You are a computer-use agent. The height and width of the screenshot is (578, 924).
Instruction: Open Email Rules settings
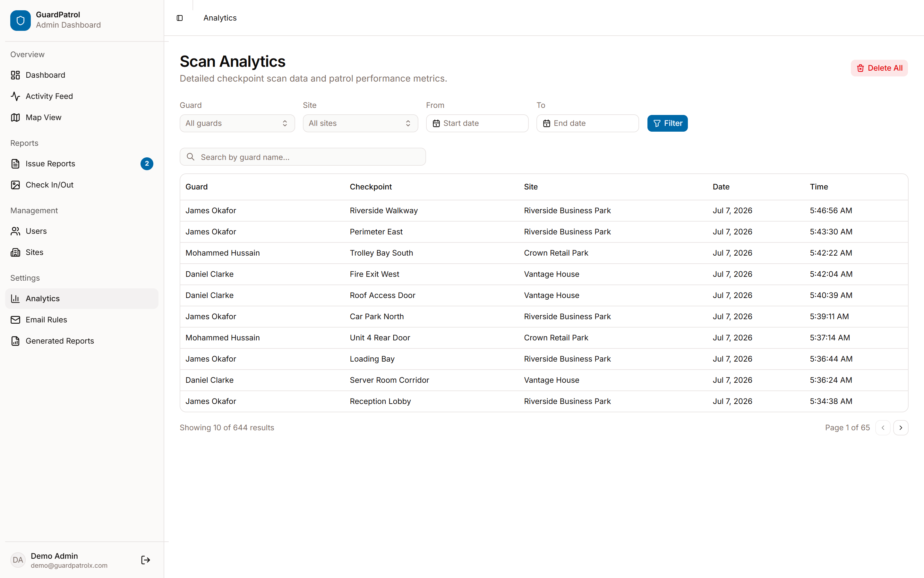[x=82, y=320]
